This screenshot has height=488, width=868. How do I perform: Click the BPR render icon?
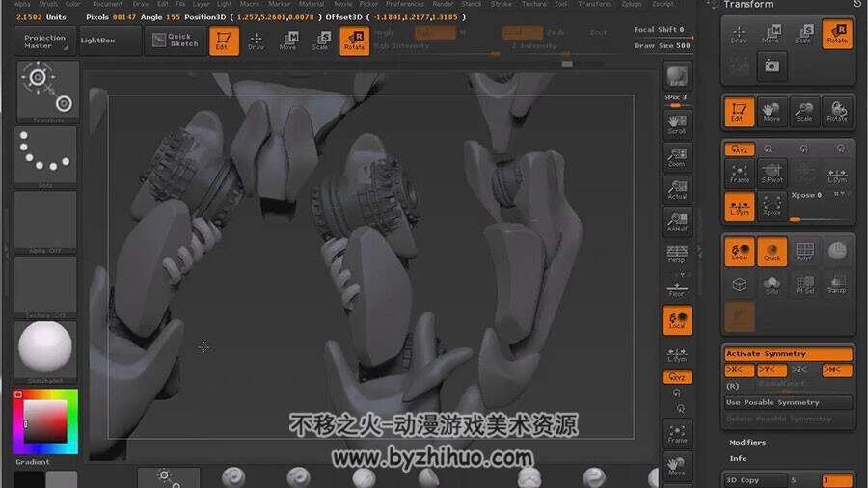(x=676, y=76)
